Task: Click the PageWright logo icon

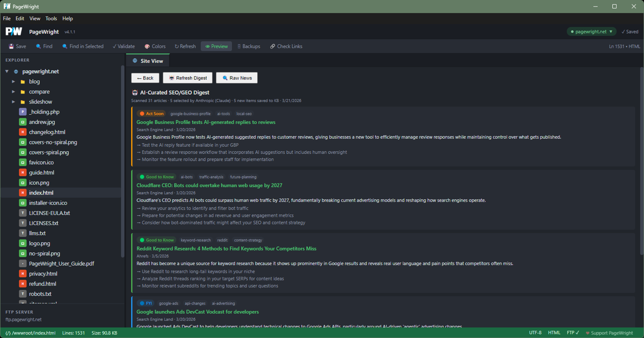Action: coord(13,31)
